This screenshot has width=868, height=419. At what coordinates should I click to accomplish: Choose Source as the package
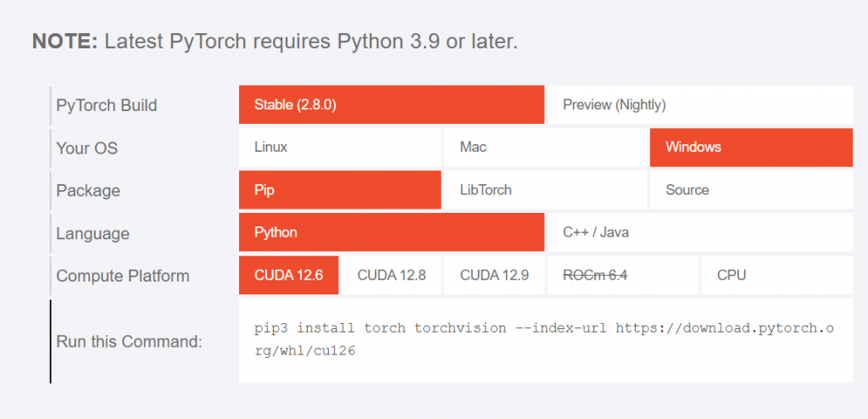click(x=750, y=190)
